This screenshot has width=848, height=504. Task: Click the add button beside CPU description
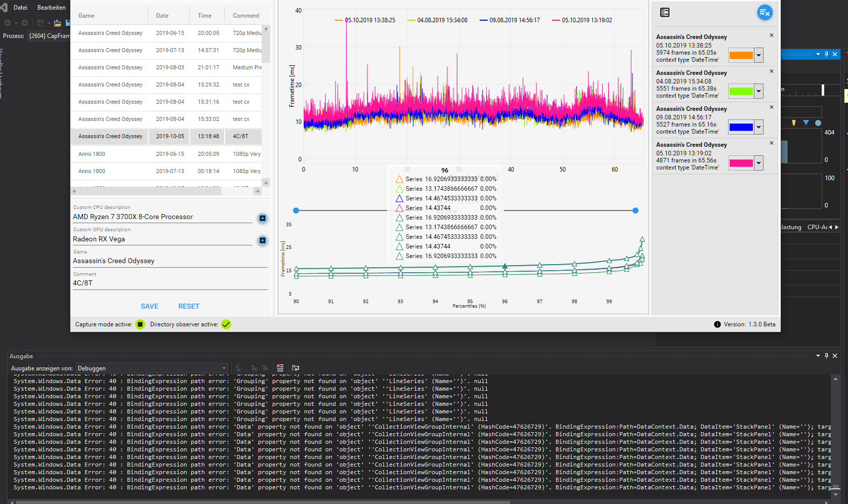[x=263, y=218]
